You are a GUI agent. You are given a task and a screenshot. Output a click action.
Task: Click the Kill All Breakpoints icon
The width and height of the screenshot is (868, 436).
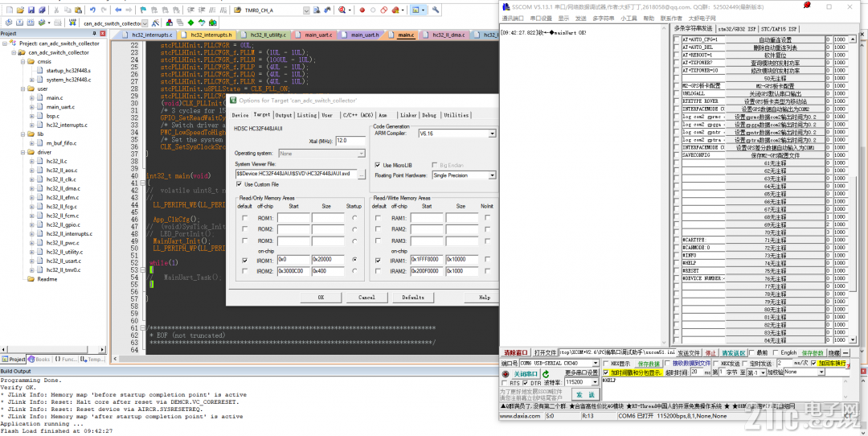tap(395, 10)
